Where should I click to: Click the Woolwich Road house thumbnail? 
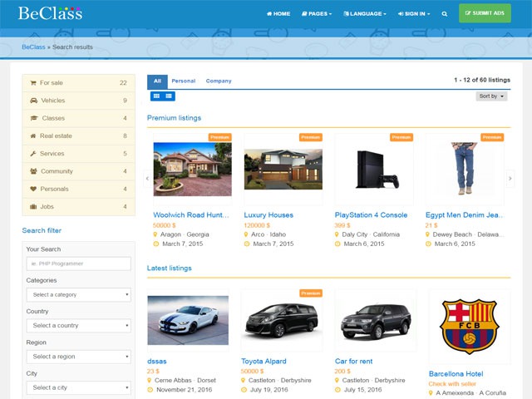192,169
